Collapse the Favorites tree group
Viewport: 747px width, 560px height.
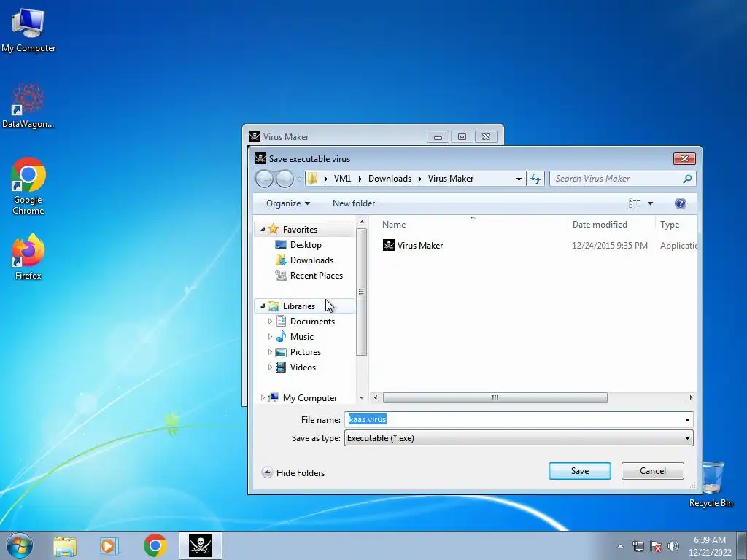pyautogui.click(x=263, y=229)
